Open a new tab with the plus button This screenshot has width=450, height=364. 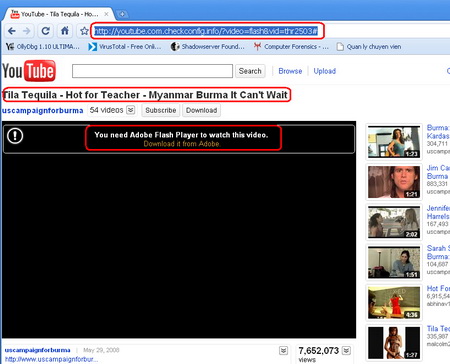[122, 14]
